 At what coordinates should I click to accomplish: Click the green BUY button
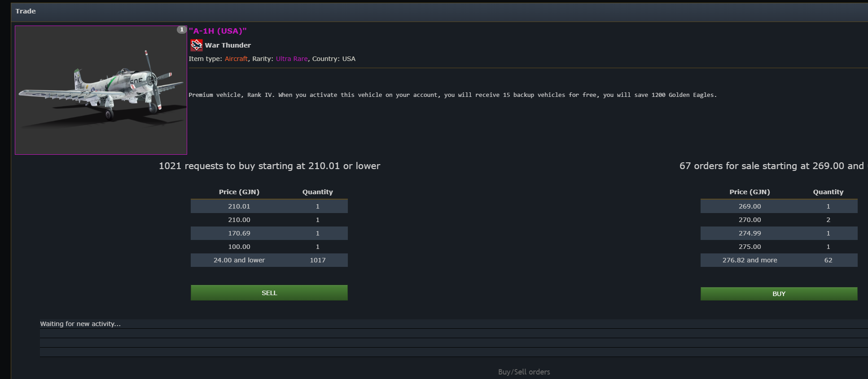coord(779,294)
